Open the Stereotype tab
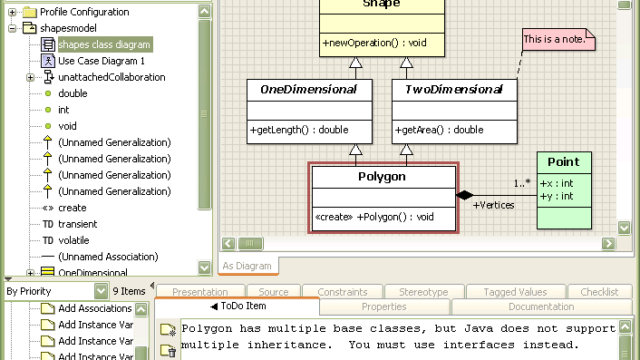Image resolution: width=640 pixels, height=360 pixels. (x=423, y=292)
